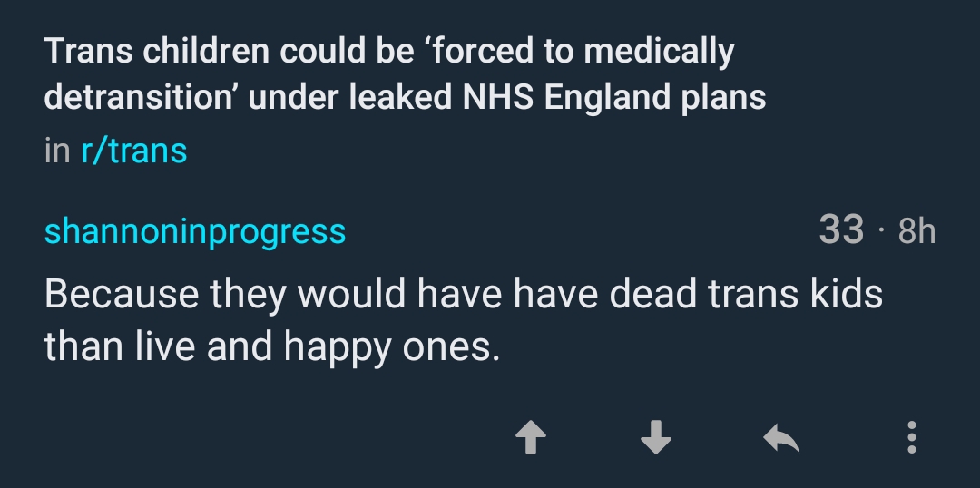Click 'than live and happy ones.' line
Image resolution: width=980 pixels, height=488 pixels.
(272, 346)
